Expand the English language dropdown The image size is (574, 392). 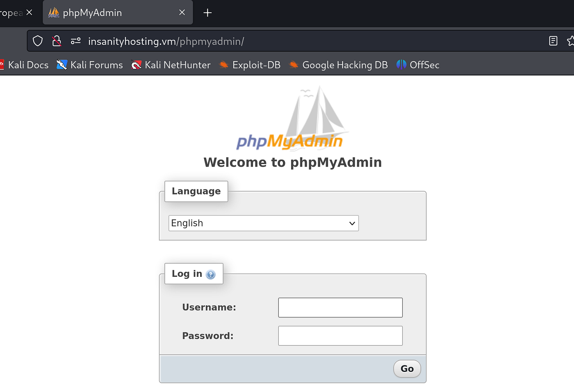pos(264,223)
